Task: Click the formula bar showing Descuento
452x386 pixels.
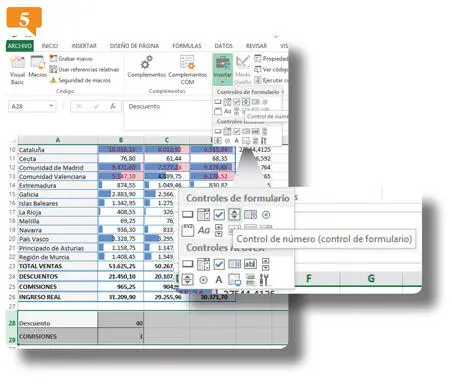Action: tap(168, 115)
